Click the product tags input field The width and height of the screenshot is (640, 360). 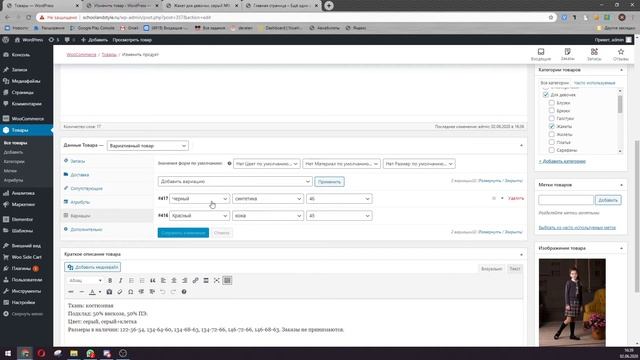pos(566,200)
